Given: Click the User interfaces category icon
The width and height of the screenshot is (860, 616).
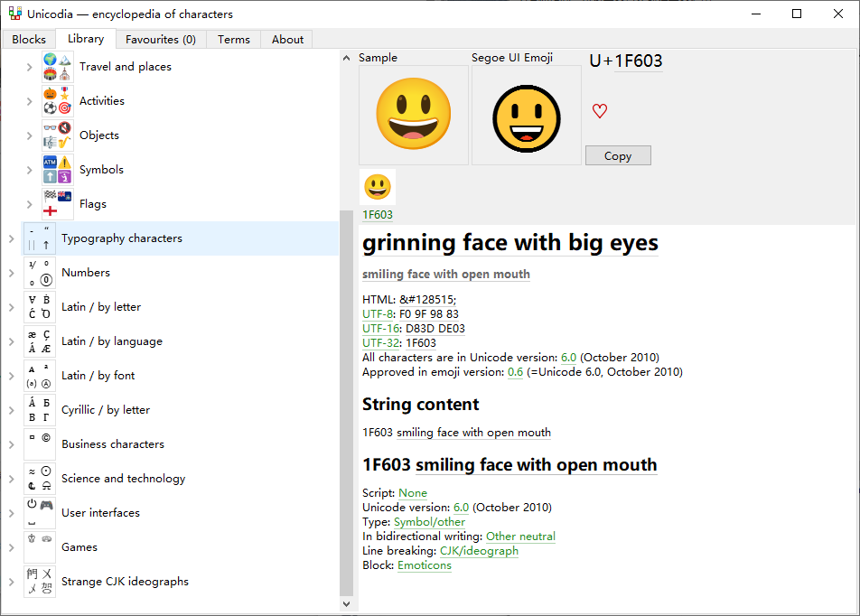Looking at the screenshot, I should point(40,513).
